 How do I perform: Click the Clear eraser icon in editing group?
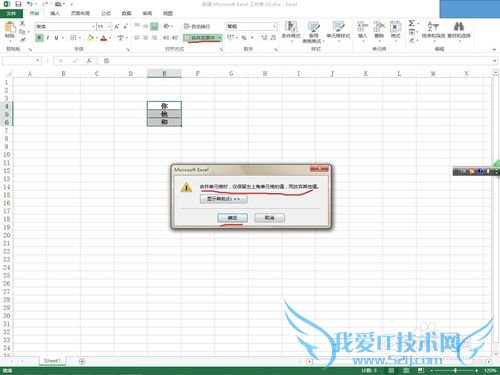[412, 40]
